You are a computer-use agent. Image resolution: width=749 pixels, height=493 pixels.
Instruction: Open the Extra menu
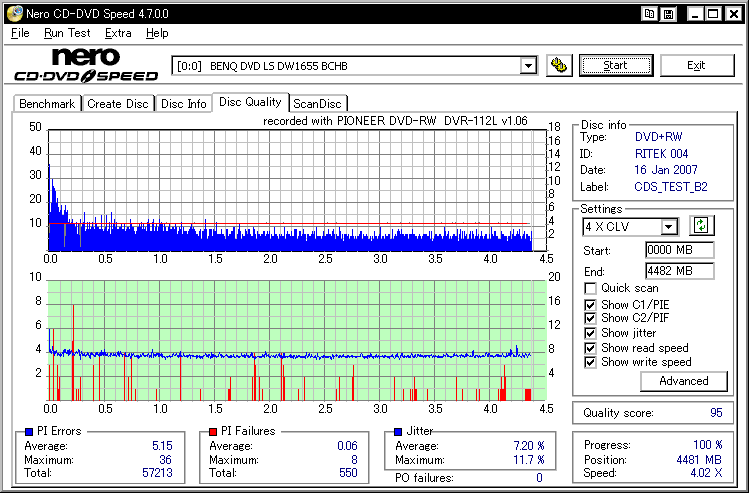(118, 33)
